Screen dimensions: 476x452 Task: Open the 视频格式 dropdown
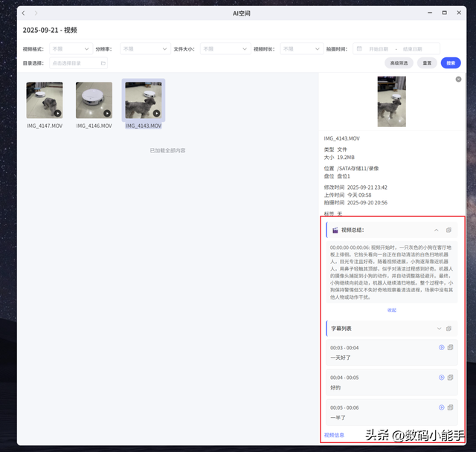tap(71, 49)
